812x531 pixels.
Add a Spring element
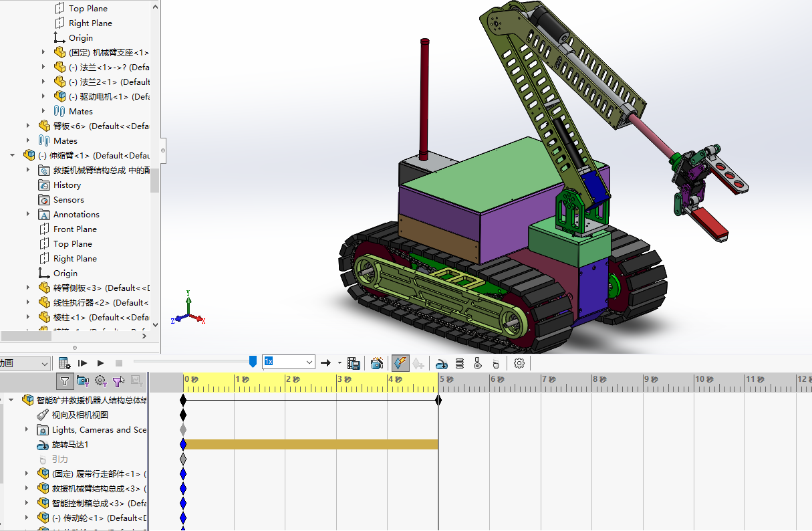pos(460,363)
